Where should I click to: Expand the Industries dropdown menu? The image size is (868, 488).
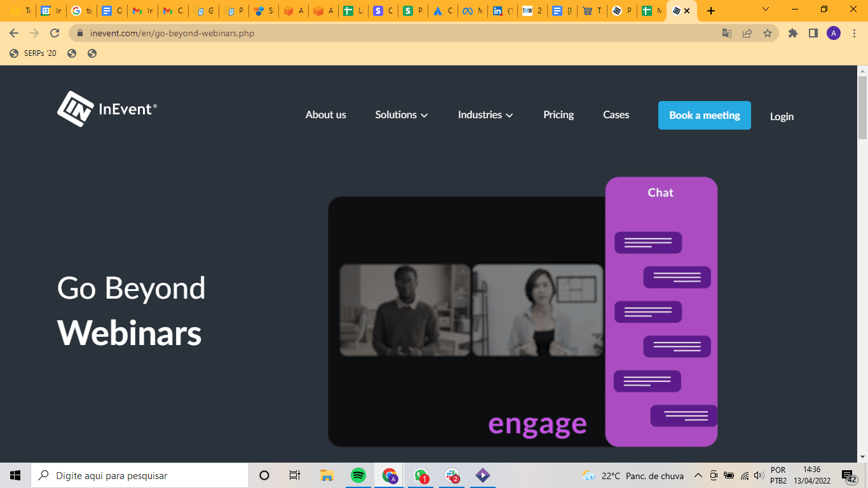pos(485,115)
